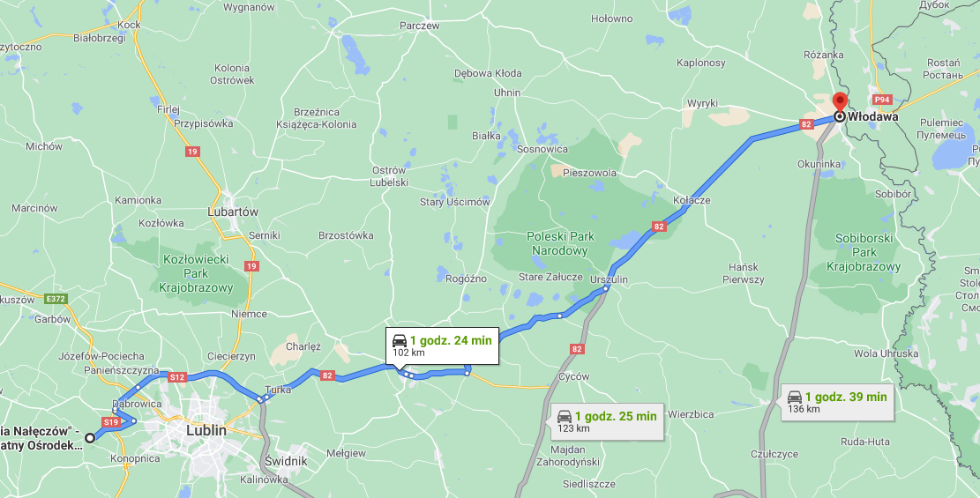Image resolution: width=980 pixels, height=498 pixels.
Task: Click the Sobiborski Park Krajobrazowy label
Action: [864, 252]
